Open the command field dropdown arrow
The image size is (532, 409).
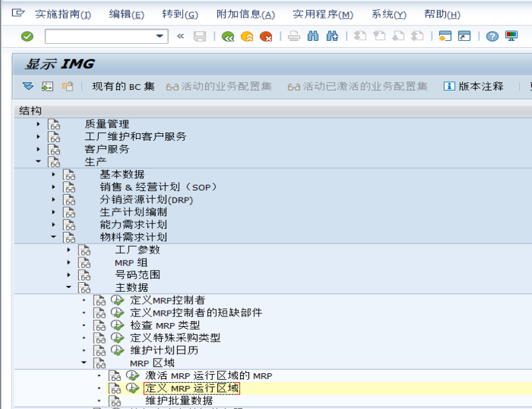(x=159, y=36)
